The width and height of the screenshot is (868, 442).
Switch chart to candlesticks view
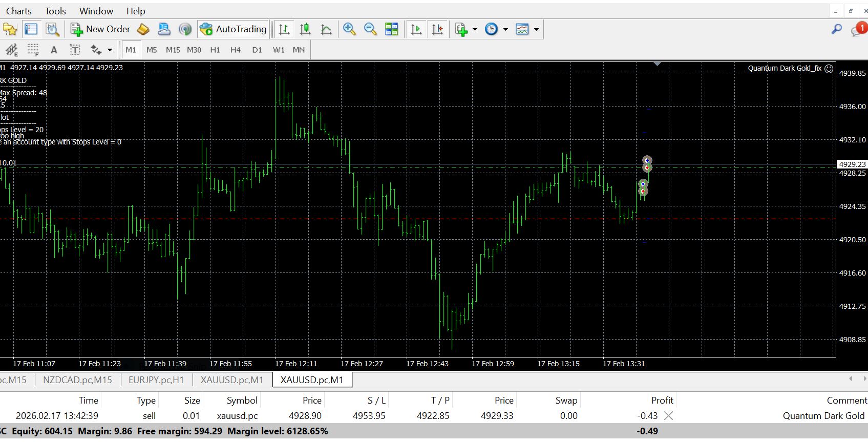tap(305, 29)
